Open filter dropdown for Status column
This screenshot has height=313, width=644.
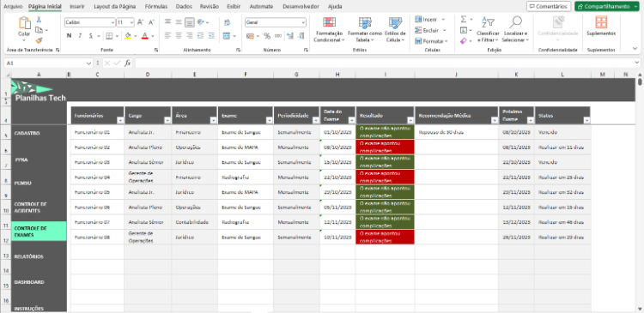click(x=586, y=120)
